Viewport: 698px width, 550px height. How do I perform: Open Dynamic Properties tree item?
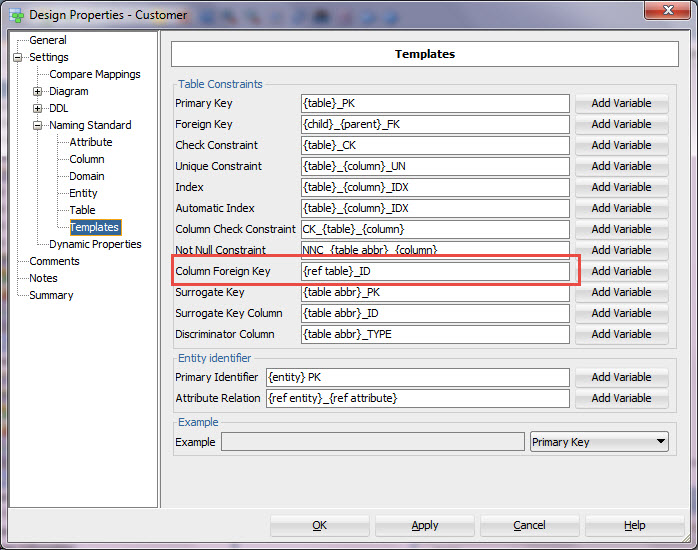pyautogui.click(x=95, y=245)
